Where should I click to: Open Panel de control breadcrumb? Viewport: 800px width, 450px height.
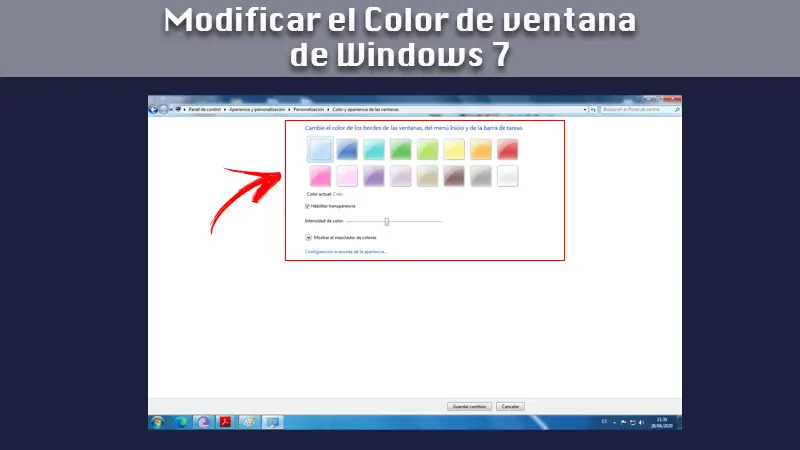(205, 110)
